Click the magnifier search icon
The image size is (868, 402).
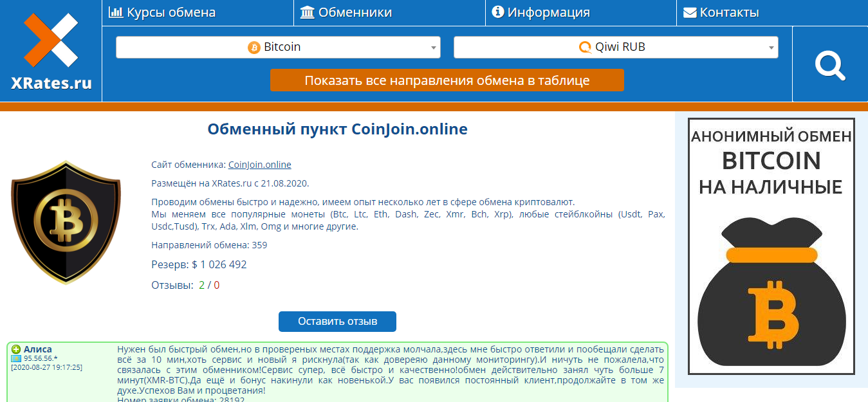(830, 65)
